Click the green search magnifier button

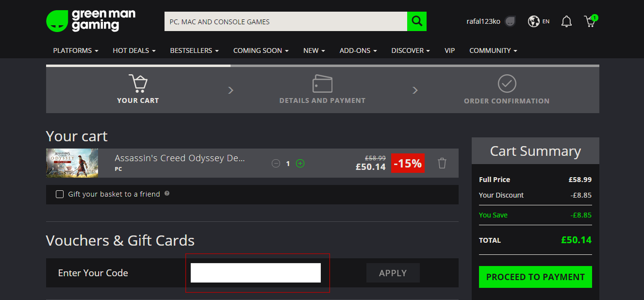coord(416,21)
